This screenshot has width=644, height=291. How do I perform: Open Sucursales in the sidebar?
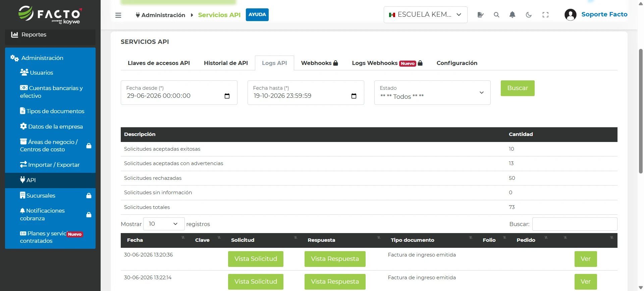[x=50, y=196]
